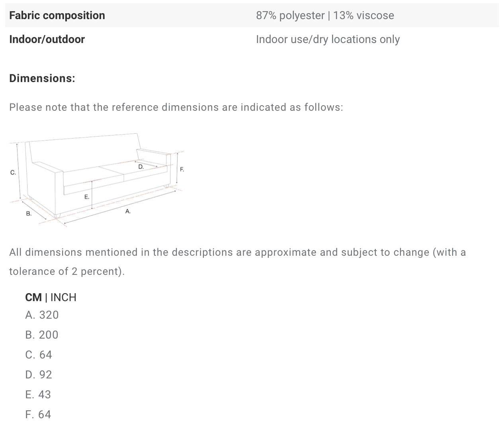This screenshot has height=427, width=504.
Task: Click the 'F. 64' dimension entry
Action: point(38,415)
